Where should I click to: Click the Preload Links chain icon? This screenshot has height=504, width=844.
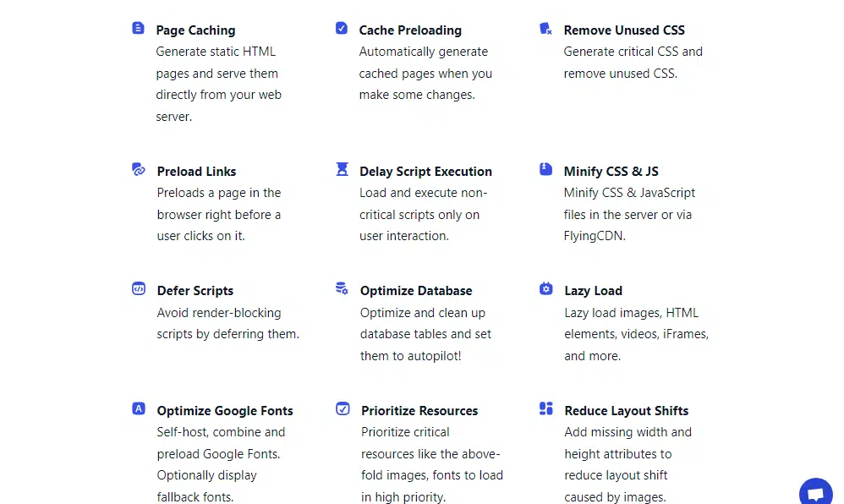[139, 170]
